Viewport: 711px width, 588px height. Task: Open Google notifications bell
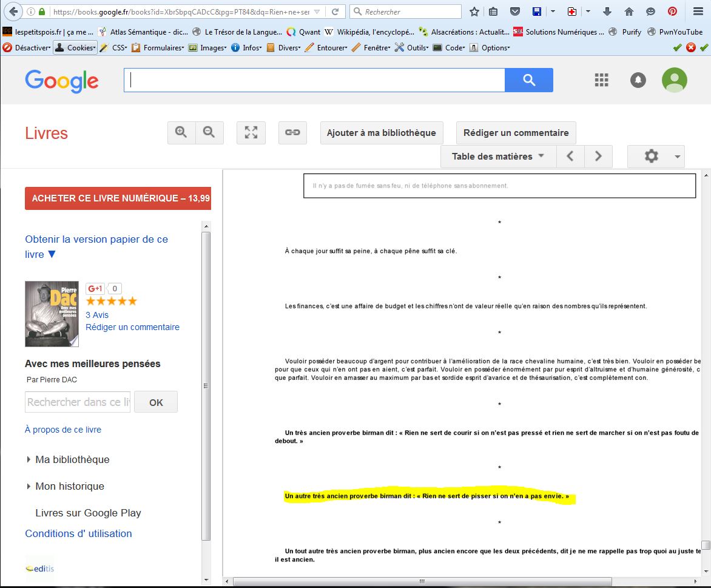[638, 80]
